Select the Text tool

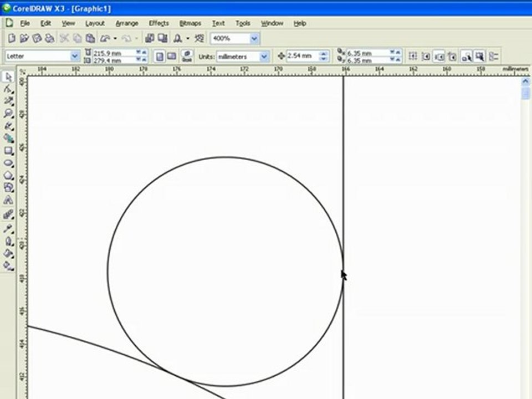coord(8,200)
